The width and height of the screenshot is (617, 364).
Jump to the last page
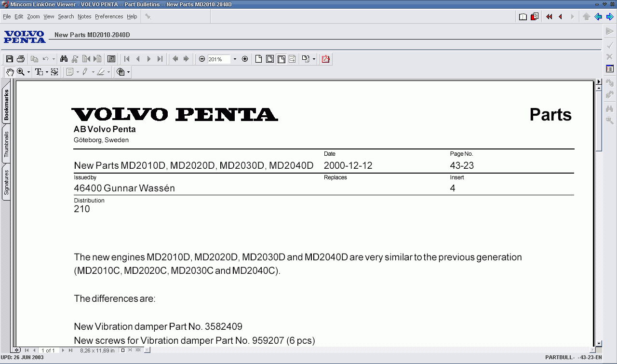[x=160, y=58]
